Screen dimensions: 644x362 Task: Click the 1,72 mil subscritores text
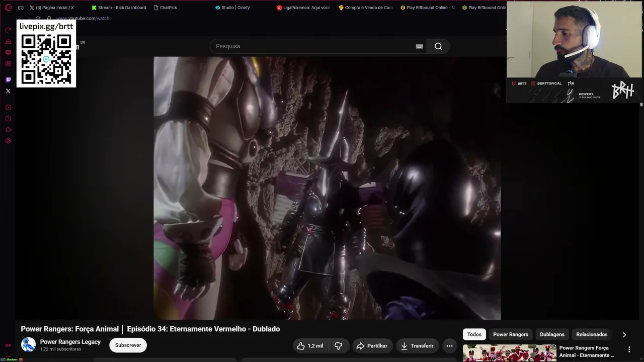tap(60, 349)
